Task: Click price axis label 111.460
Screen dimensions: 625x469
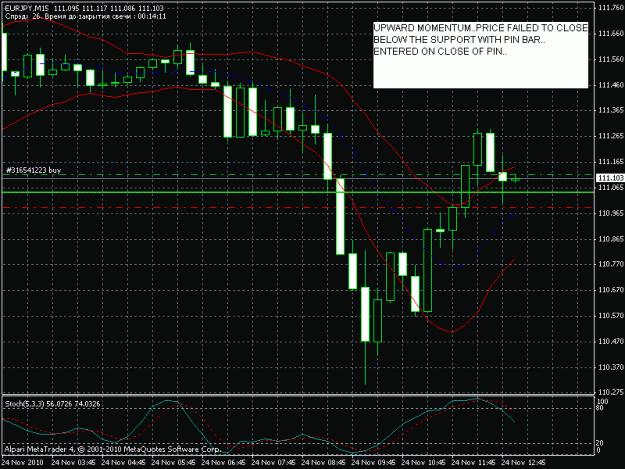Action: click(x=611, y=85)
